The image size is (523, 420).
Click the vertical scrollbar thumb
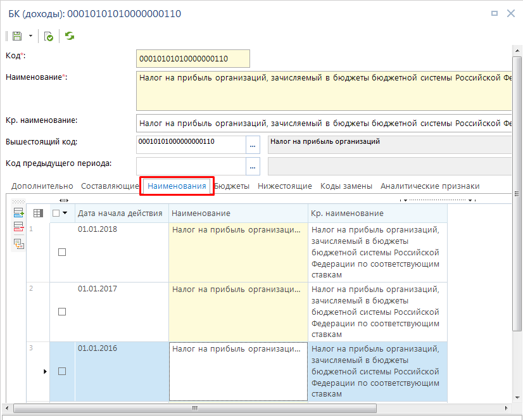tap(517, 193)
